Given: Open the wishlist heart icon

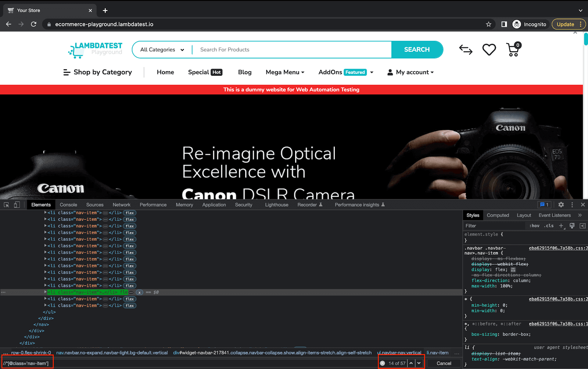Looking at the screenshot, I should [489, 50].
